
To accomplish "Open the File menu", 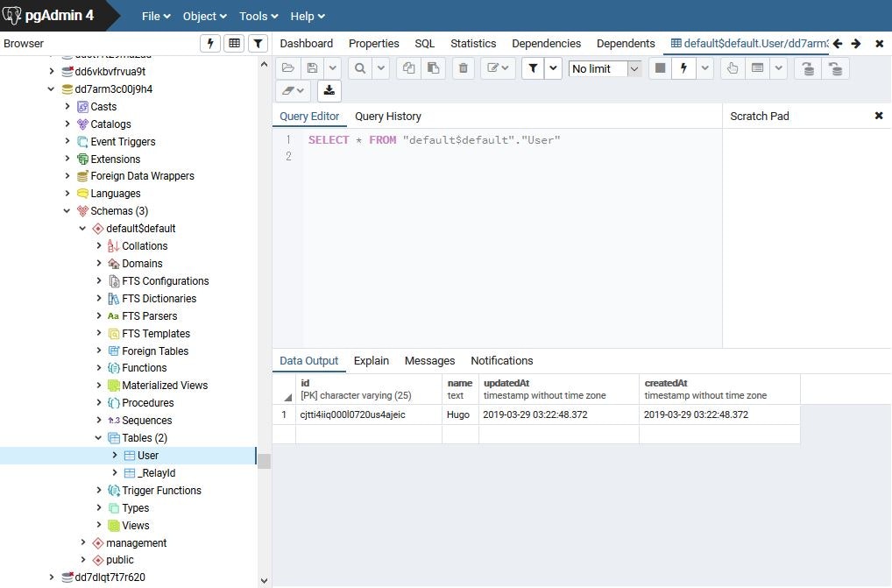I will point(156,16).
